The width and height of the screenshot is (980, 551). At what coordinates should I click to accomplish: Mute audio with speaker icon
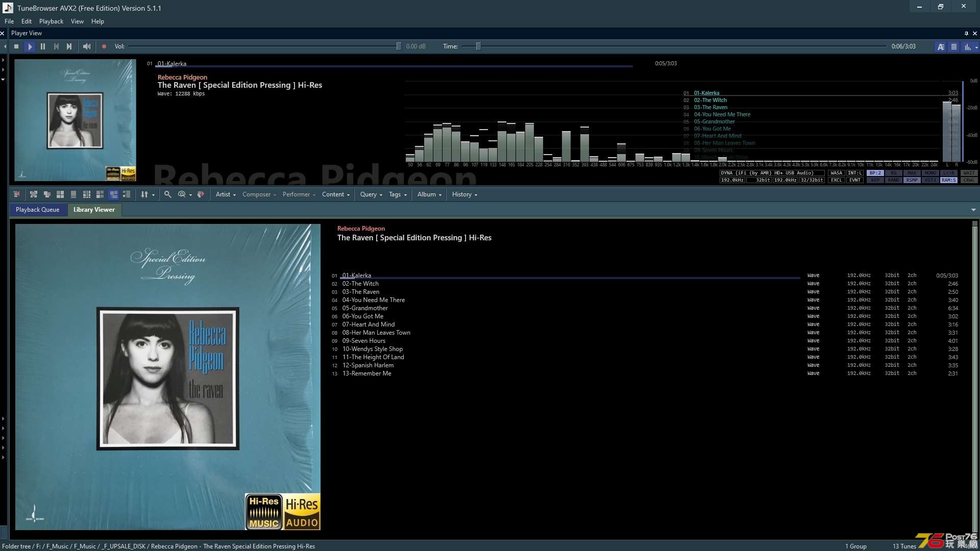coord(87,46)
